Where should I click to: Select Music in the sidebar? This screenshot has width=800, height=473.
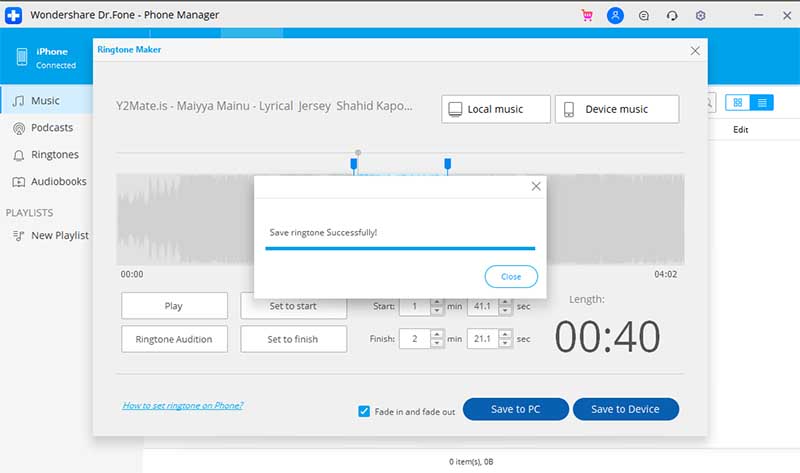click(46, 101)
